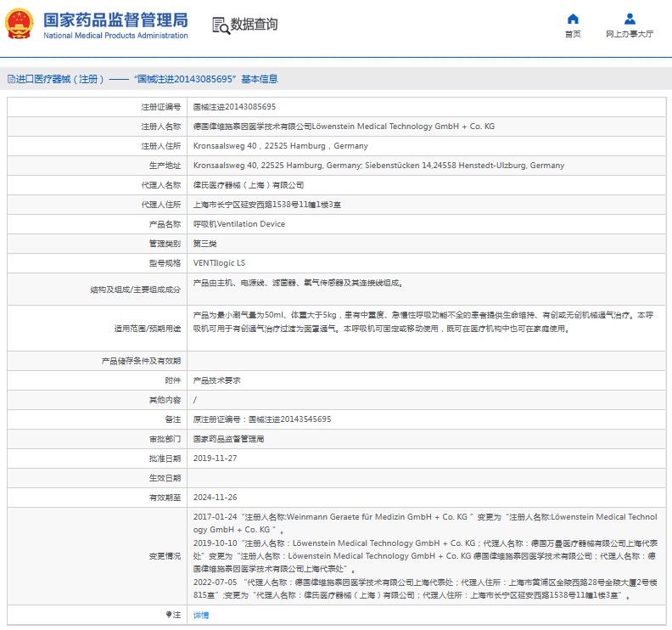The image size is (672, 630).
Task: Select the 2022-07-05 change record
Action: 425,589
